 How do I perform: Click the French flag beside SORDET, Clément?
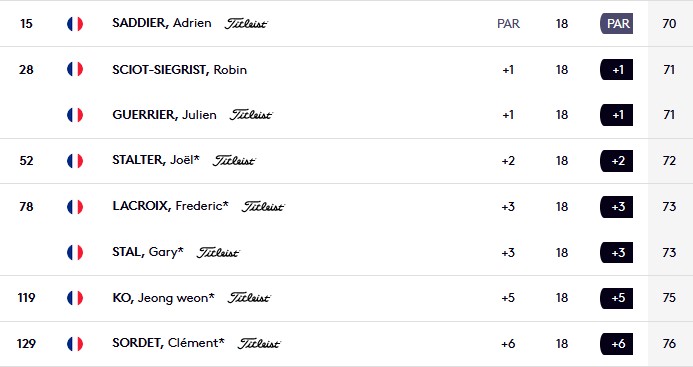[75, 344]
